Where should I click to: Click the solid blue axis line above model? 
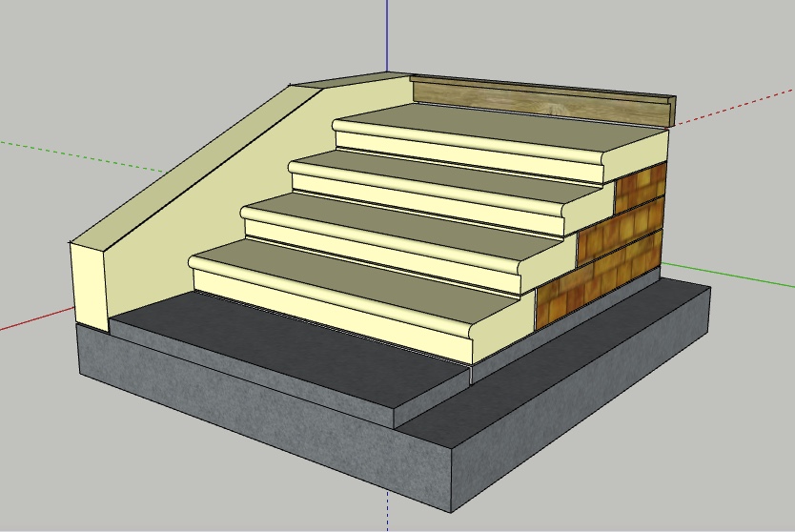point(387,38)
